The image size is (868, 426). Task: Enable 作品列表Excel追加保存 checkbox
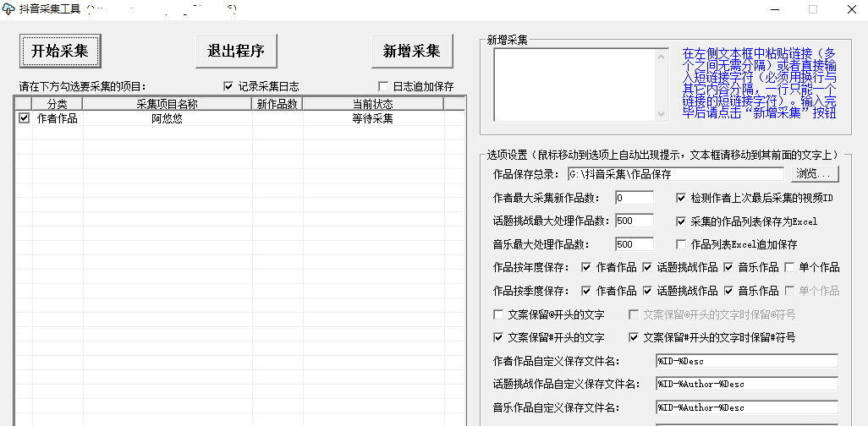tap(681, 244)
